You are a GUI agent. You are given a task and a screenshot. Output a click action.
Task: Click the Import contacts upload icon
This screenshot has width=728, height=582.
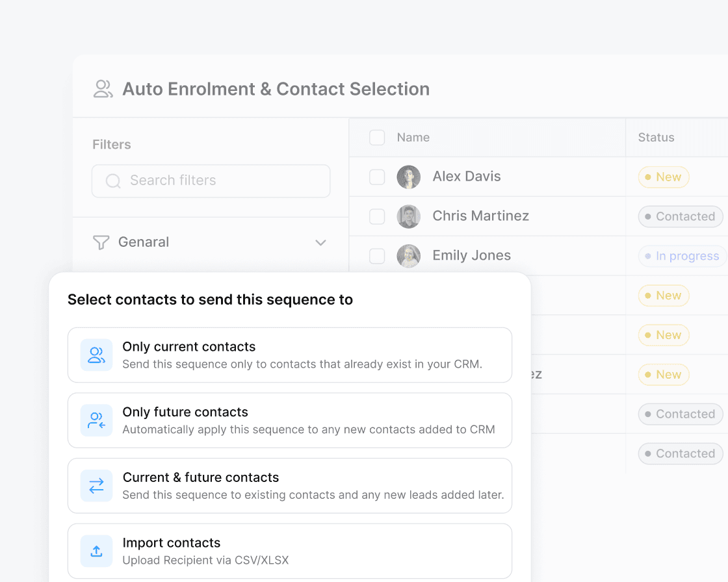[x=96, y=551]
